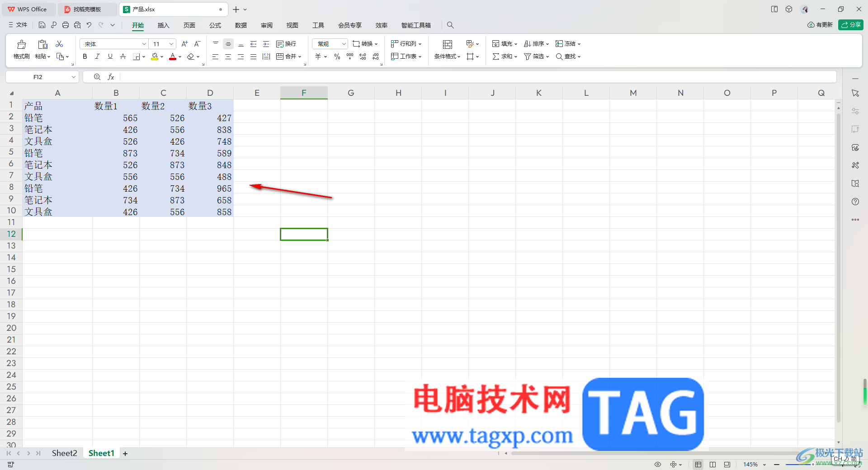Click the Print icon in quick access toolbar

point(66,25)
